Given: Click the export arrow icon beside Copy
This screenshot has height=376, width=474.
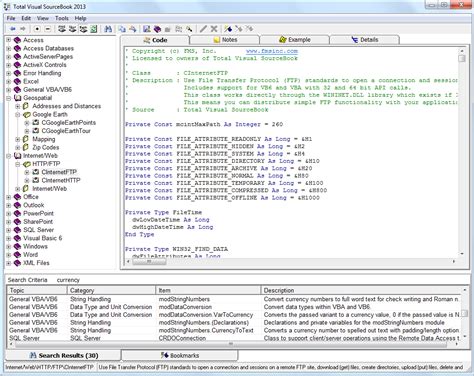Looking at the screenshot, I should click(x=133, y=29).
